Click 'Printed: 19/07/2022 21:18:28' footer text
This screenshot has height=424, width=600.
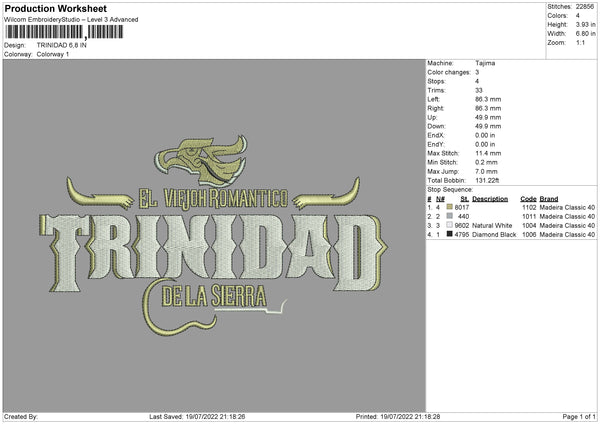[398, 416]
